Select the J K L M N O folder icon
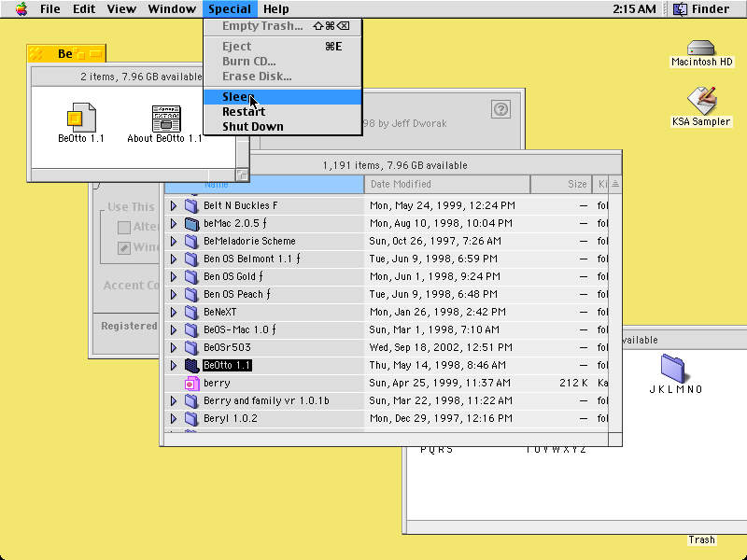The height and width of the screenshot is (560, 747). pyautogui.click(x=672, y=368)
